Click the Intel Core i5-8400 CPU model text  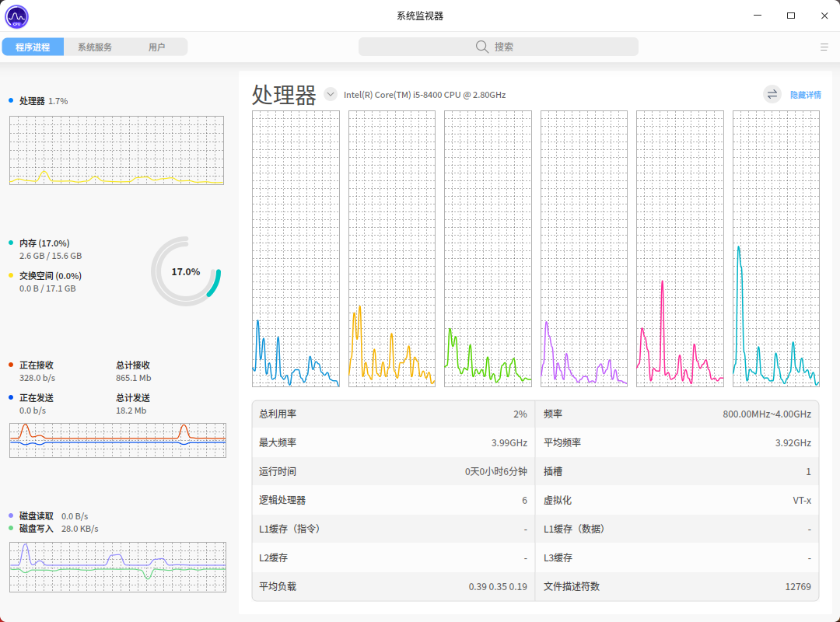click(425, 95)
